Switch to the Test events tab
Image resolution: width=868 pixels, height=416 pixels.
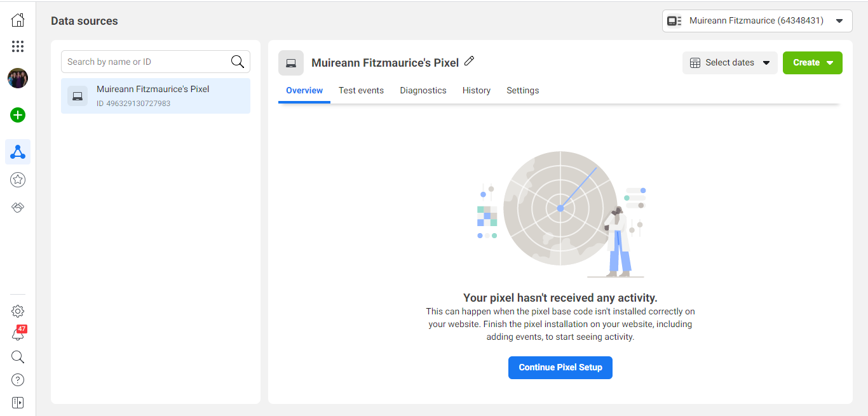361,90
